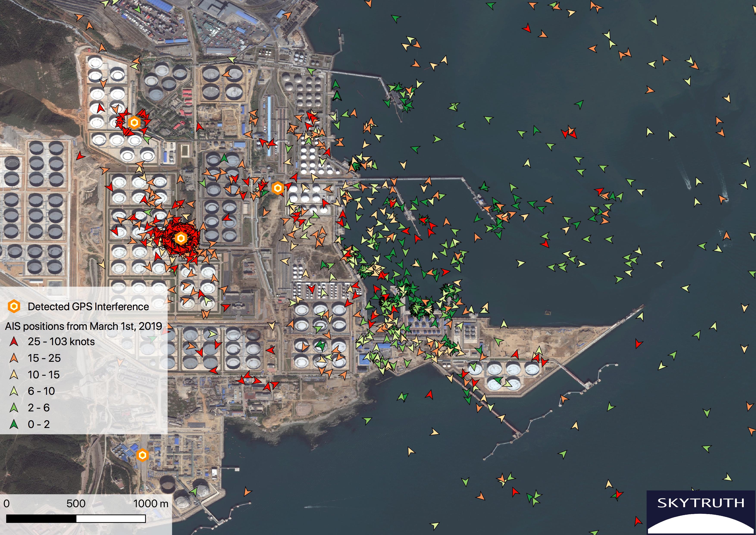This screenshot has height=535, width=756.
Task: Click the '2 - 6' legend text
Action: tap(39, 408)
